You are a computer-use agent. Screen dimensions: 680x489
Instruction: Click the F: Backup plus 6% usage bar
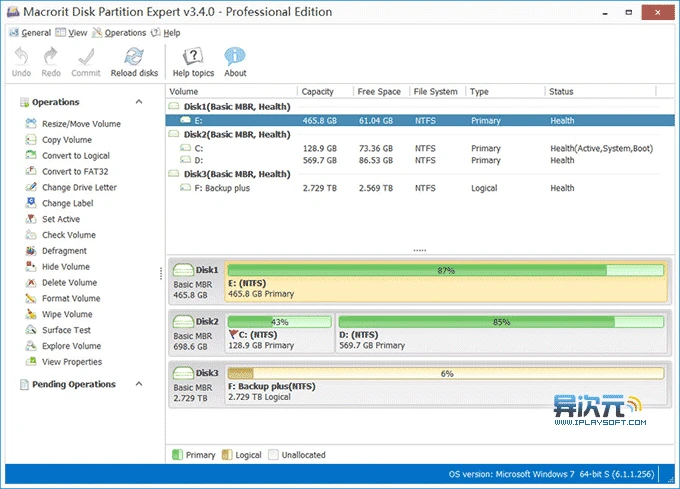point(445,374)
